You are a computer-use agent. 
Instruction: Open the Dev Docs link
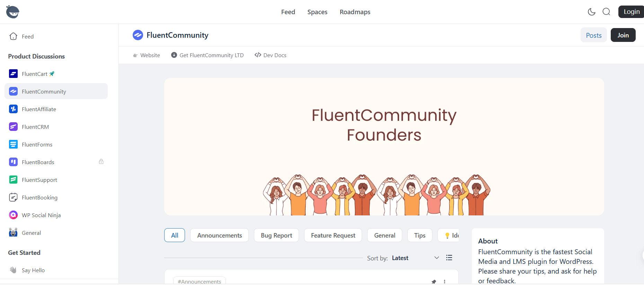pos(271,55)
